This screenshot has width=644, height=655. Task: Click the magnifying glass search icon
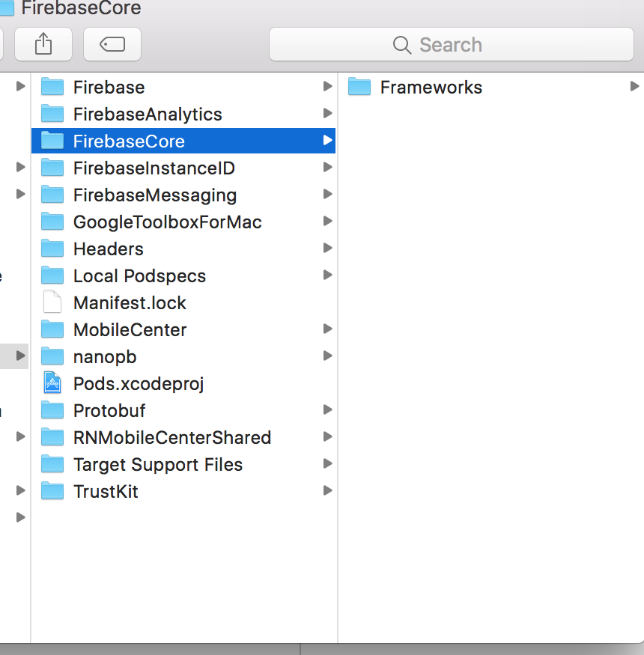(x=402, y=45)
